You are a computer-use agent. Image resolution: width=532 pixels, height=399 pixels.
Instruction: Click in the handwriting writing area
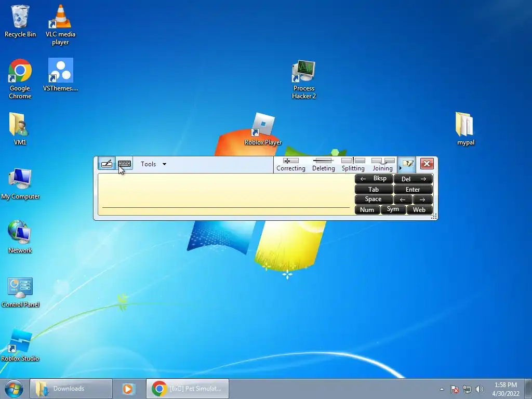tap(225, 194)
